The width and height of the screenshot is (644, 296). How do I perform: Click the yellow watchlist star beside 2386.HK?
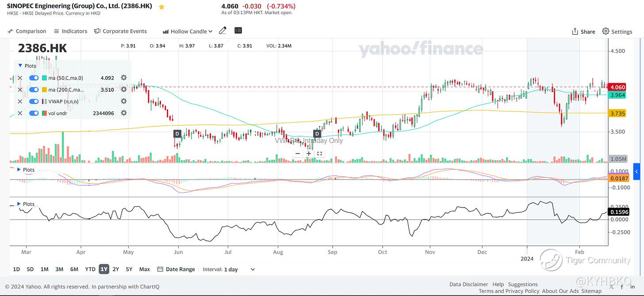[x=162, y=7]
